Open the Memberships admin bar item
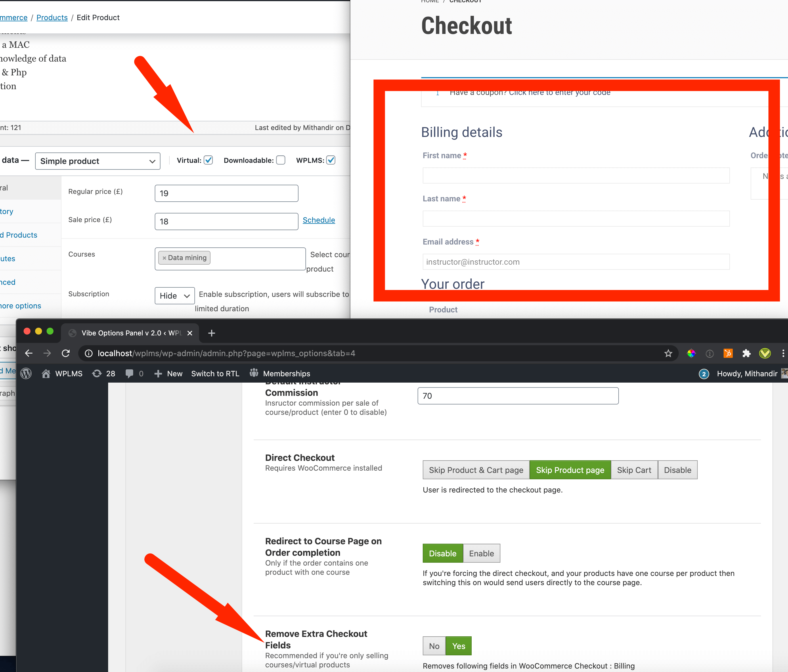788x672 pixels. [x=280, y=374]
